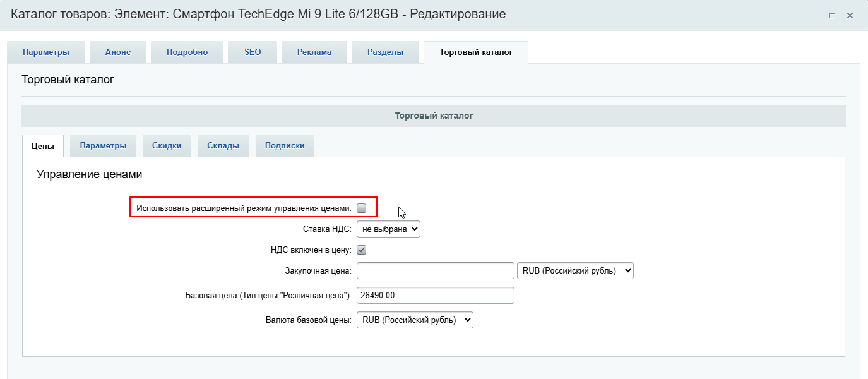
Task: Open the 'Ставка НДС' dropdown
Action: (x=388, y=229)
